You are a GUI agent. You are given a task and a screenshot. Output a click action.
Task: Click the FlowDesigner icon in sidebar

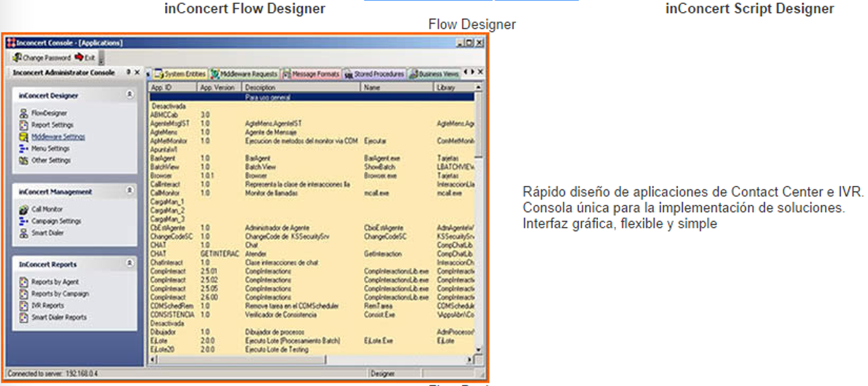(x=24, y=113)
